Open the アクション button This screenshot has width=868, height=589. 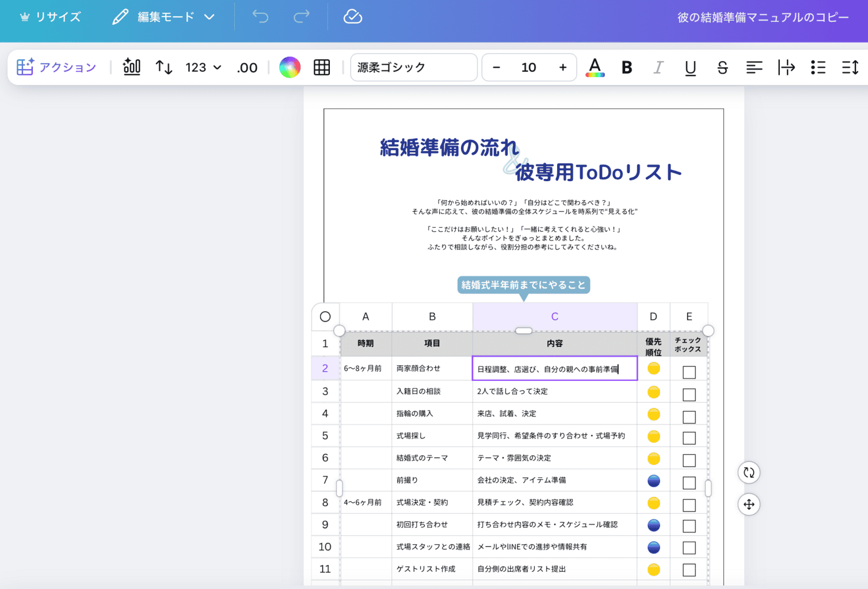point(56,67)
